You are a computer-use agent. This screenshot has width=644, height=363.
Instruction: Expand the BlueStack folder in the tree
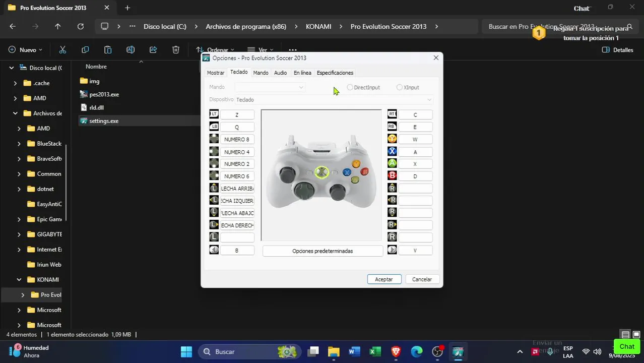19,144
